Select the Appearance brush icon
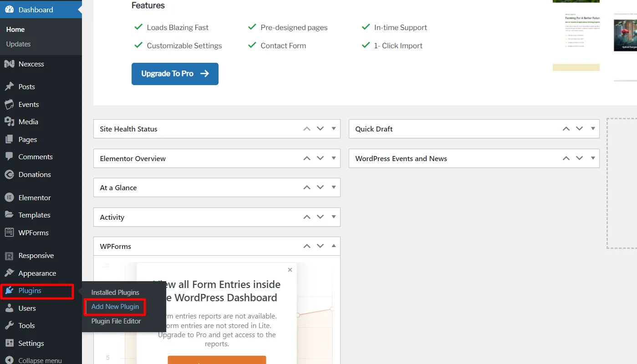Image resolution: width=637 pixels, height=364 pixels. click(10, 273)
